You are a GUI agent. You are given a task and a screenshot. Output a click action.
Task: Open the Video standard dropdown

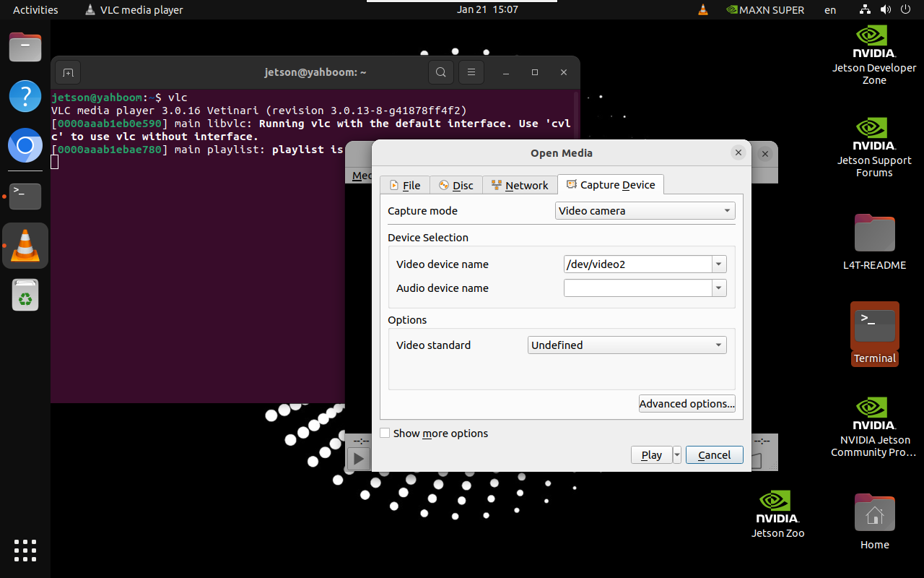(x=627, y=345)
